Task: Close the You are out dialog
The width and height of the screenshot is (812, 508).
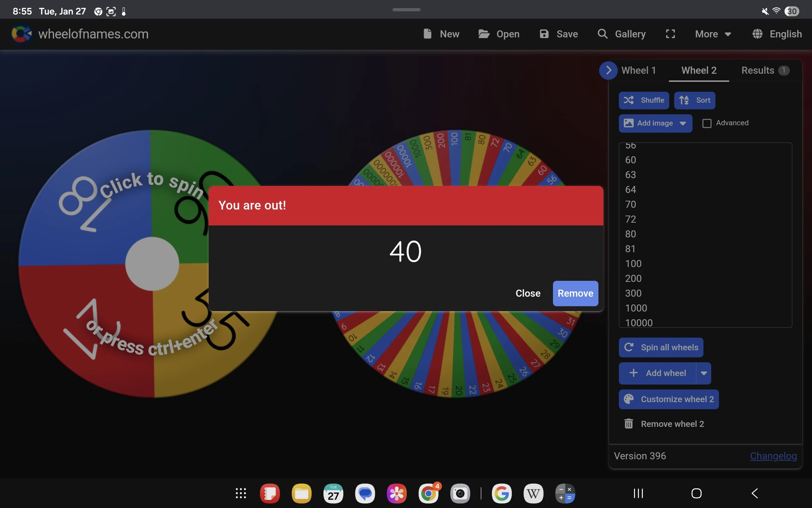Action: tap(528, 293)
